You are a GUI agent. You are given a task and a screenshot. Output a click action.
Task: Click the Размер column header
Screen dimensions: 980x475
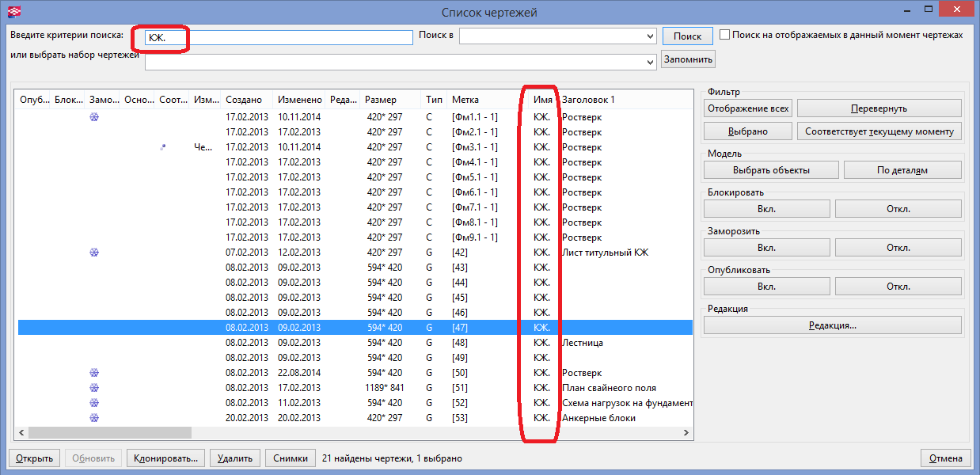(381, 100)
